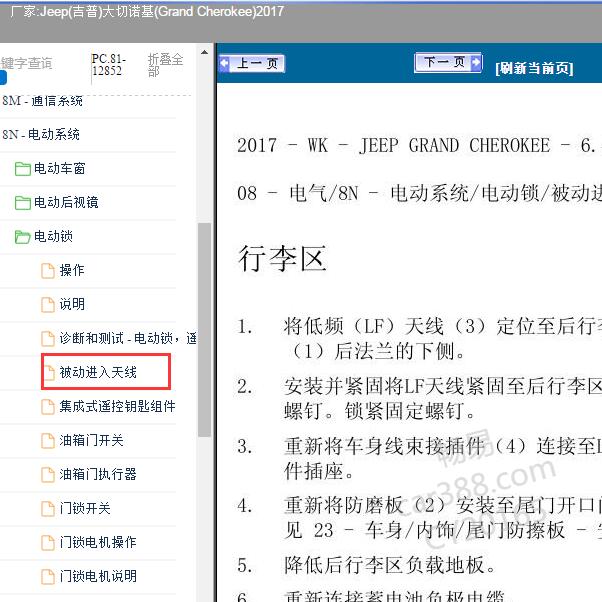Click the document icon beside 说明
This screenshot has height=602, width=602.
pyautogui.click(x=48, y=305)
